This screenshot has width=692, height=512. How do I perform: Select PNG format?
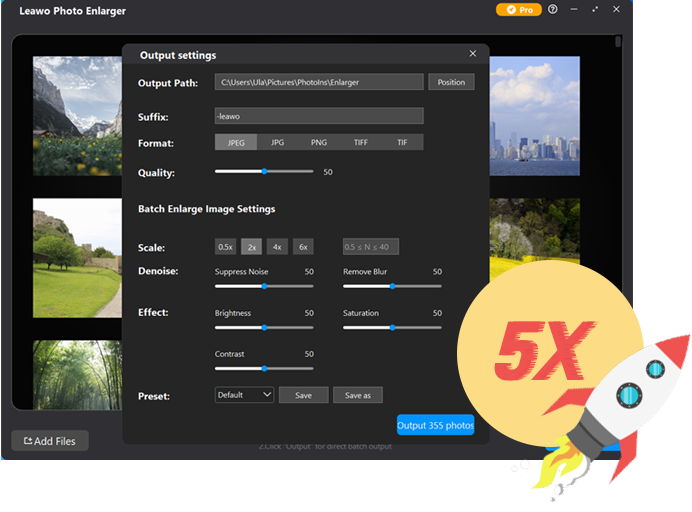click(319, 143)
